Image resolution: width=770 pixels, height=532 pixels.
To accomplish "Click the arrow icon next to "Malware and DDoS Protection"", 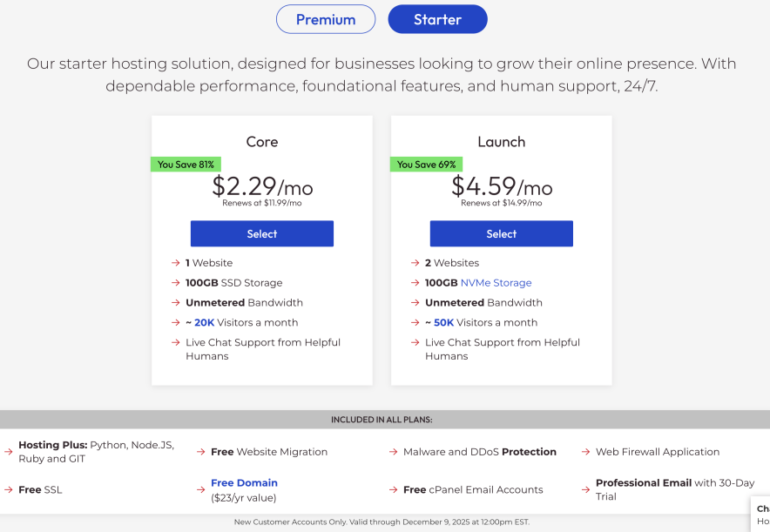I will click(392, 452).
